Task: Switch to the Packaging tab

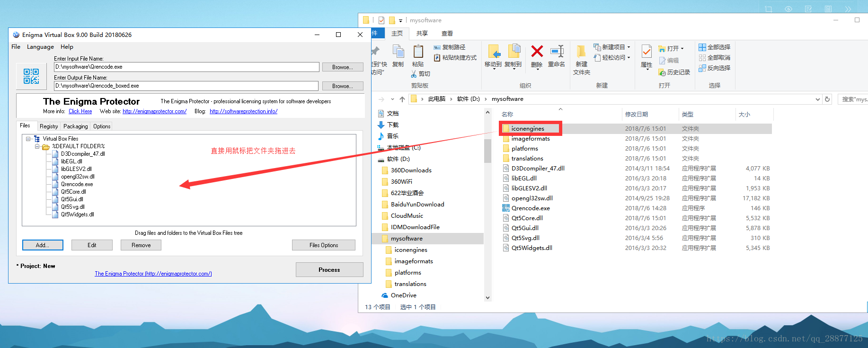Action: 76,126
